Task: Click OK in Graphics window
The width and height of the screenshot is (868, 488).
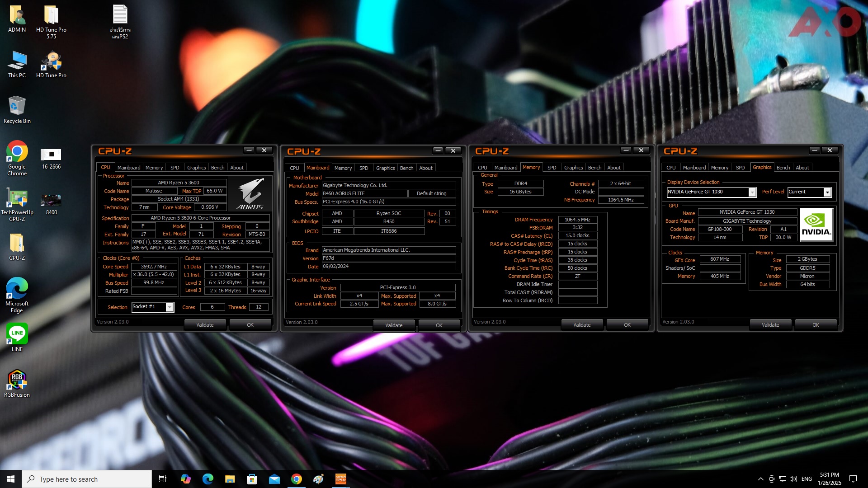Action: pos(816,325)
